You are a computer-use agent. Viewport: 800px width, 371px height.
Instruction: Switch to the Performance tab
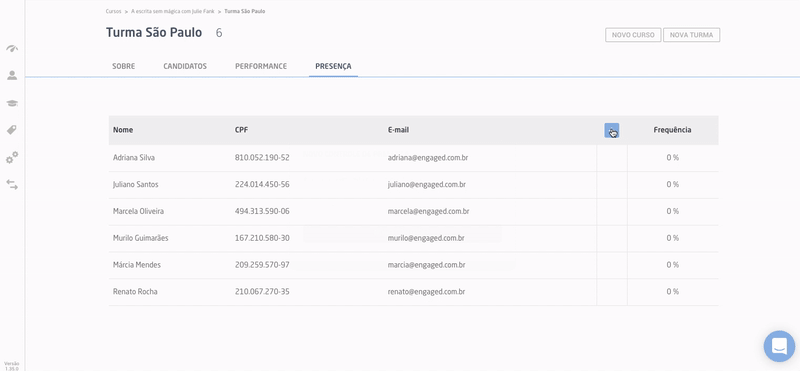coord(261,66)
